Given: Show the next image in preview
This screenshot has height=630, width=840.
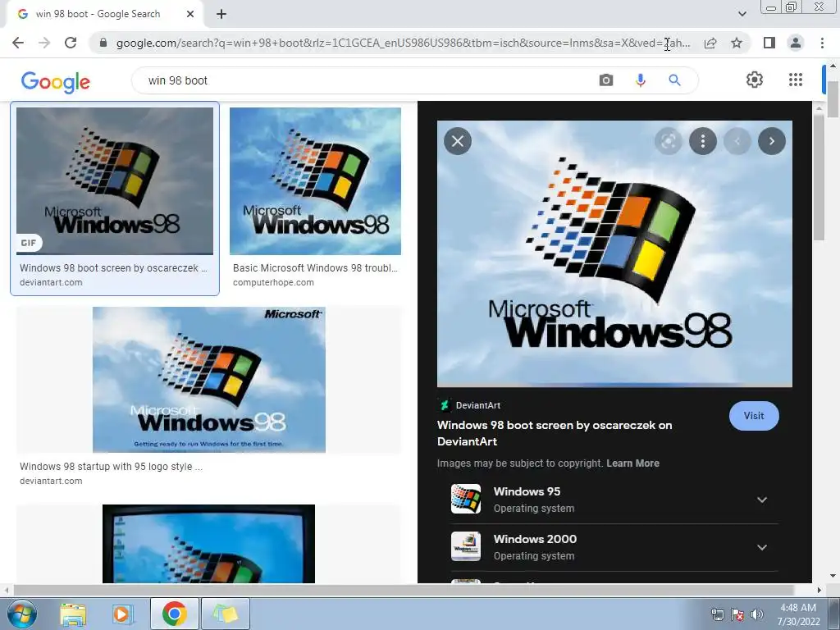Looking at the screenshot, I should 771,141.
